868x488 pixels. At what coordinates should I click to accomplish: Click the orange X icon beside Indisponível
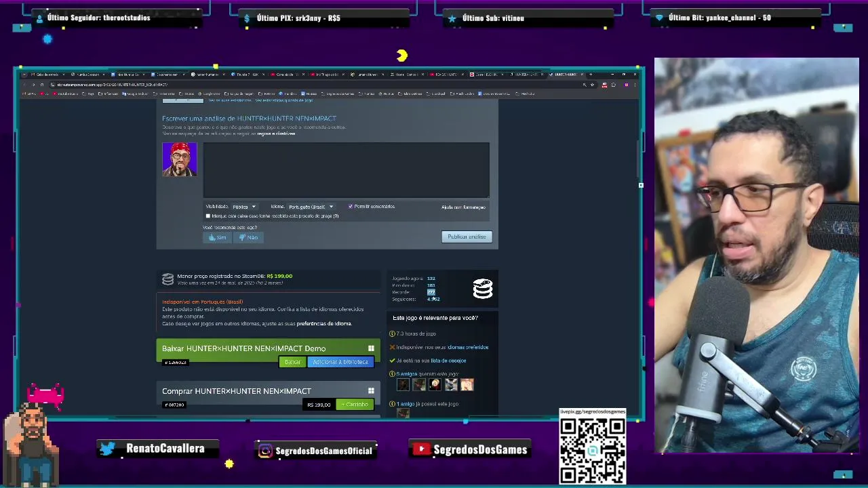(x=392, y=347)
